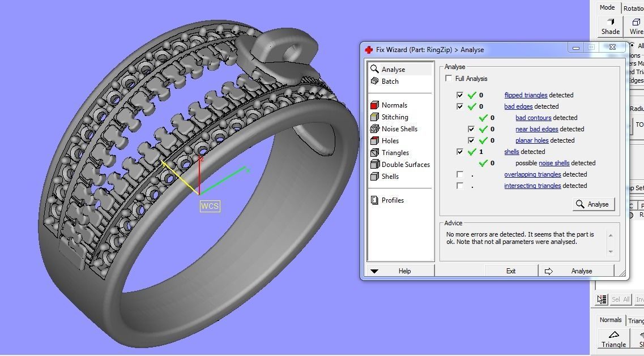This screenshot has height=356, width=644.
Task: Click the WCS label in the viewport
Action: 210,205
